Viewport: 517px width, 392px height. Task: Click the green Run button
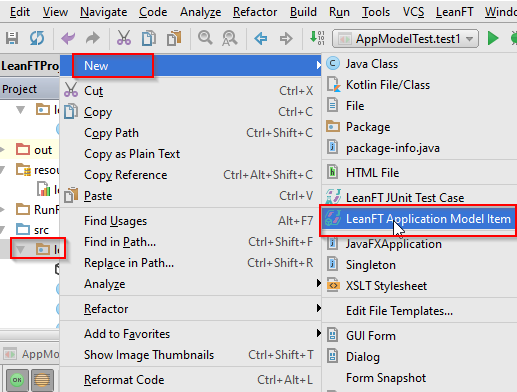pos(493,38)
